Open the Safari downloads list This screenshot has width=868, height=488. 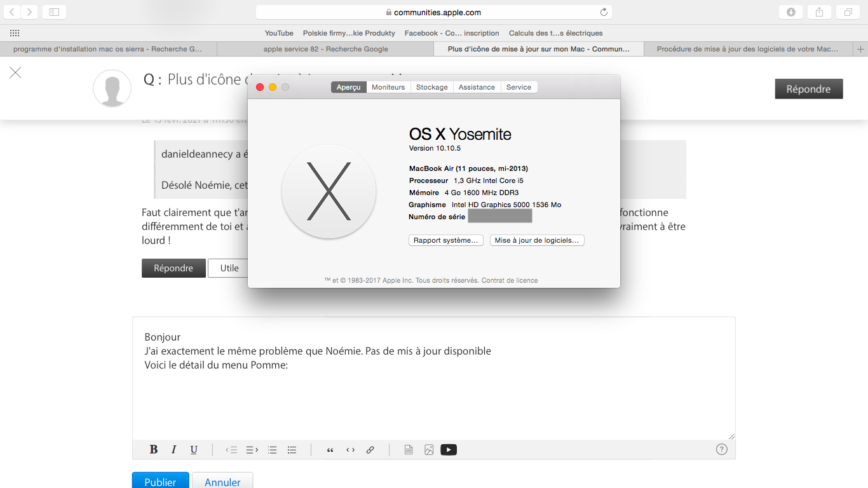pyautogui.click(x=791, y=12)
